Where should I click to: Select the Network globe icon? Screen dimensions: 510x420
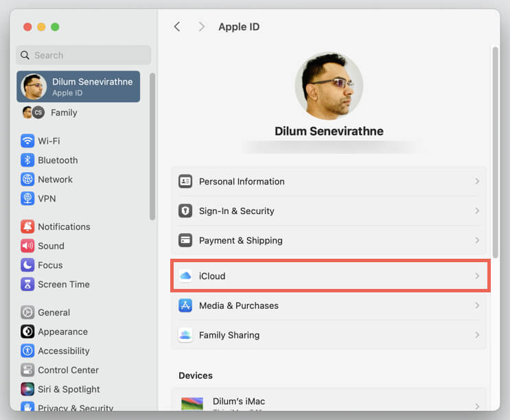[x=27, y=179]
